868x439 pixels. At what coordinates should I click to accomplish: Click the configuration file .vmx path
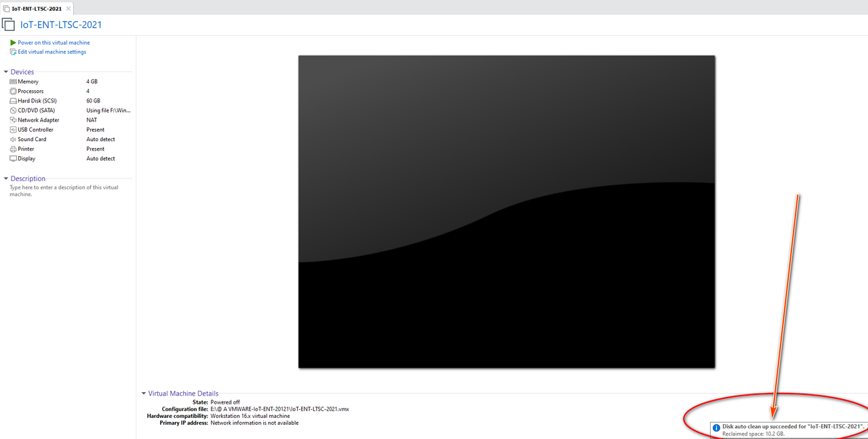[x=279, y=409]
